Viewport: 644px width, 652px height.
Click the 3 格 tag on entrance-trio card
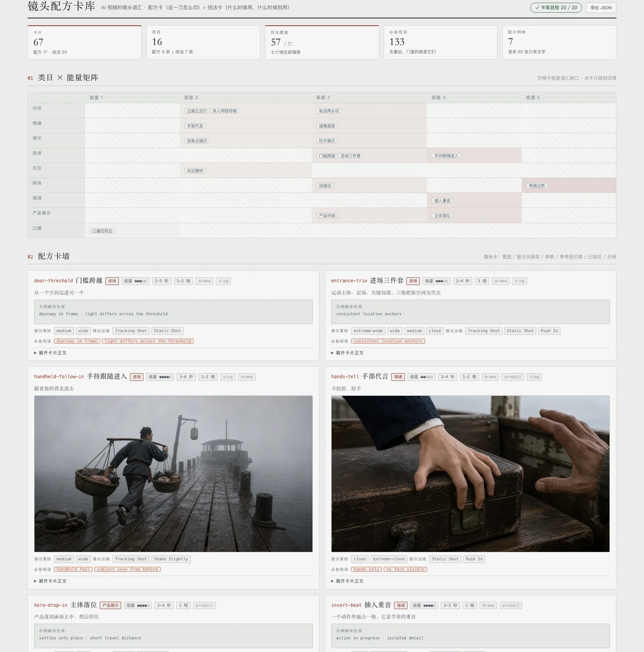tap(482, 281)
